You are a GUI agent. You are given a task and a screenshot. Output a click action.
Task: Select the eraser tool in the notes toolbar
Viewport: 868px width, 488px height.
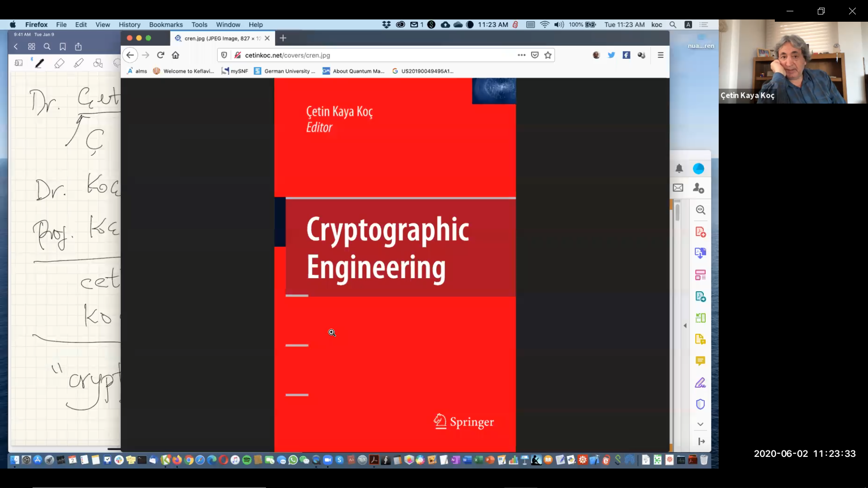point(59,64)
